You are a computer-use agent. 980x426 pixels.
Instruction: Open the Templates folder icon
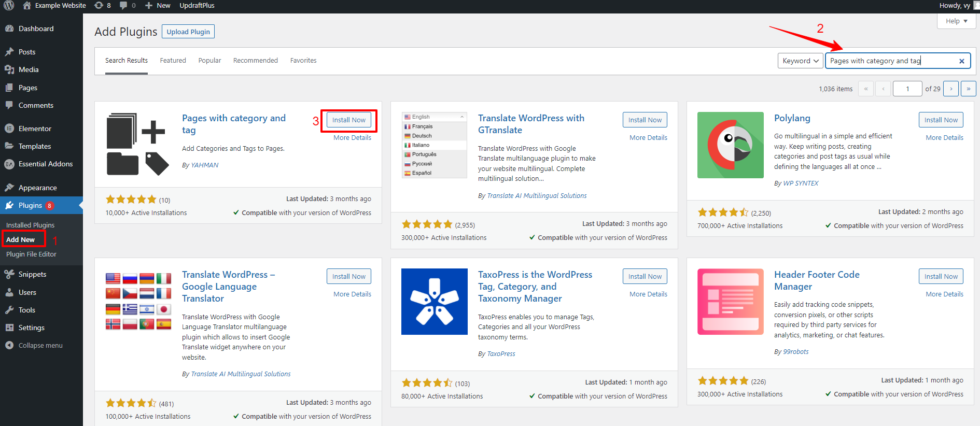tap(9, 146)
